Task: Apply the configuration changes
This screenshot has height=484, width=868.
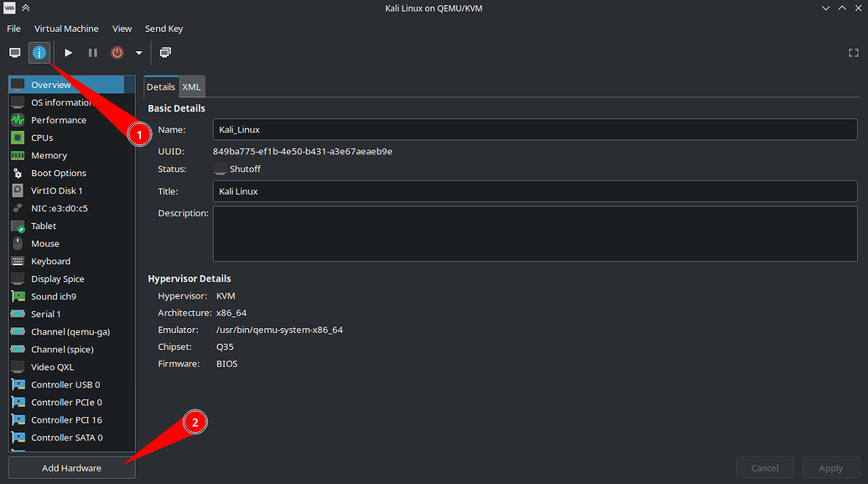Action: click(830, 467)
